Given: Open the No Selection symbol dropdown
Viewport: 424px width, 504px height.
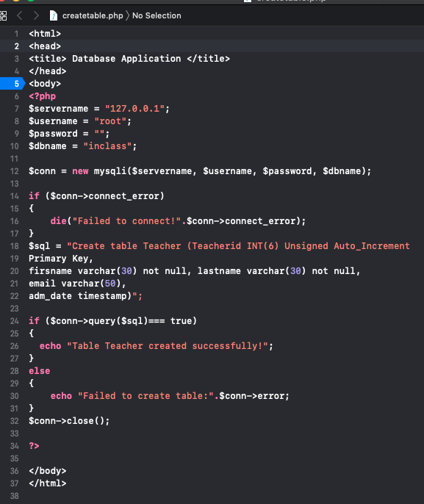Looking at the screenshot, I should [x=157, y=15].
